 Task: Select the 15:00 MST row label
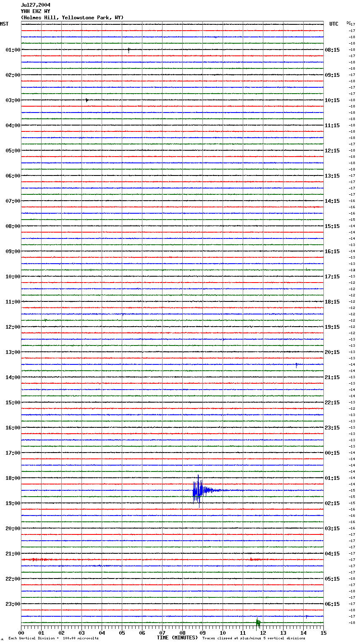(13, 403)
